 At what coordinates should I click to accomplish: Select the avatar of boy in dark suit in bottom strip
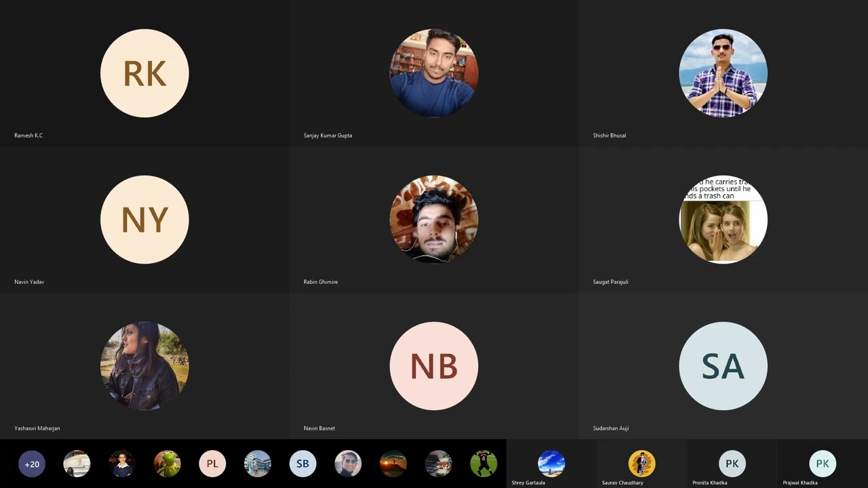pos(122,464)
